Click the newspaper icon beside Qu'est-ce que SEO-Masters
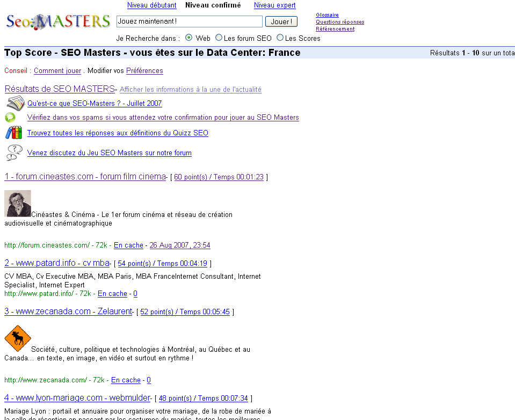This screenshot has height=420, width=515. (x=15, y=103)
